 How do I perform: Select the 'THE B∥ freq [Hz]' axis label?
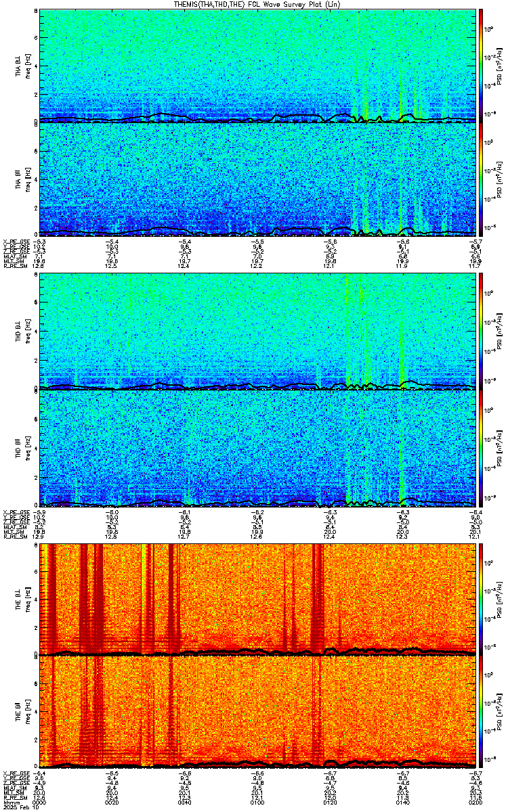tap(23, 713)
